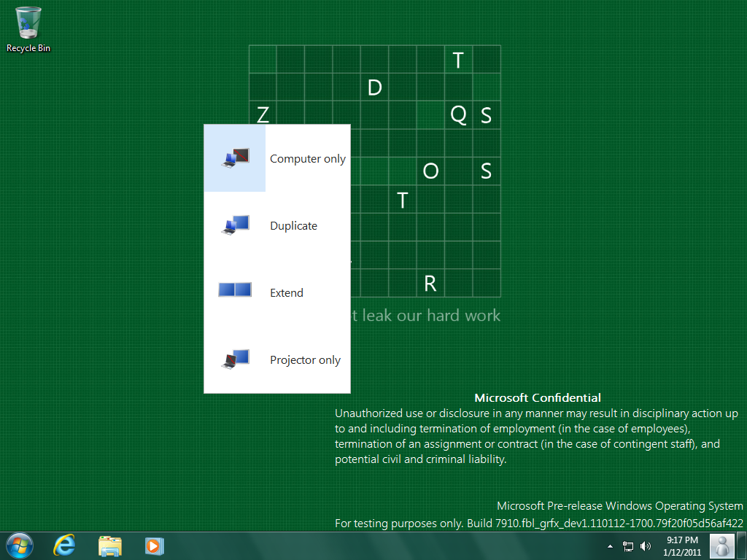Click the Build 7910 watermark line
The width and height of the screenshot is (747, 560).
pyautogui.click(x=539, y=524)
